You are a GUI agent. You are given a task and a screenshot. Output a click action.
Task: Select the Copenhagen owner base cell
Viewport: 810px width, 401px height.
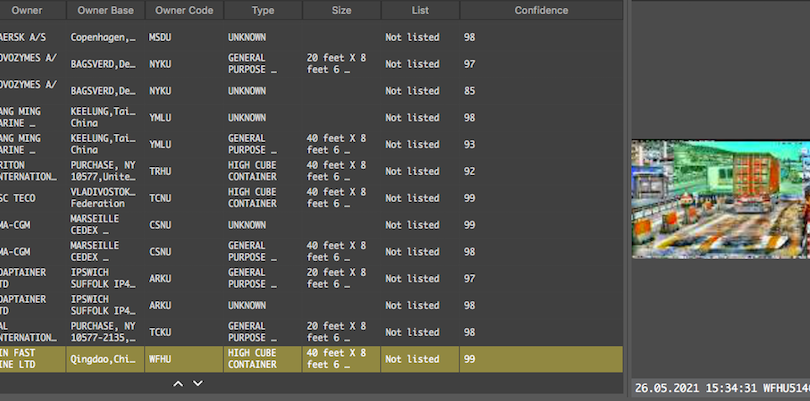coord(105,37)
